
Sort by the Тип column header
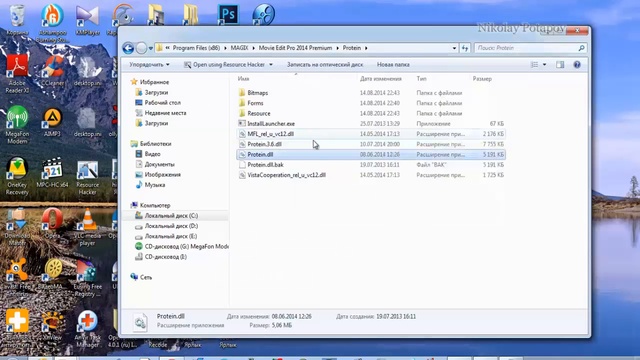click(x=421, y=79)
